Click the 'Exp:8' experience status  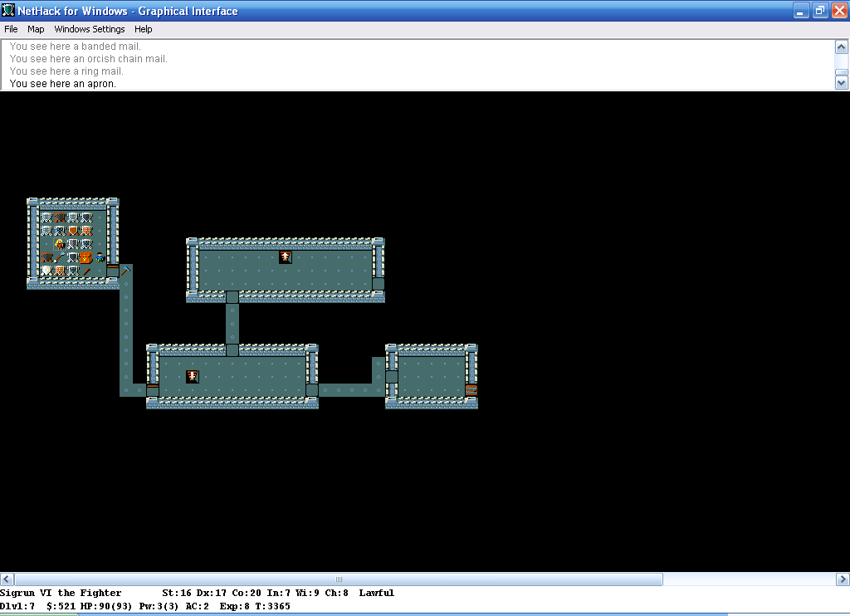234,606
